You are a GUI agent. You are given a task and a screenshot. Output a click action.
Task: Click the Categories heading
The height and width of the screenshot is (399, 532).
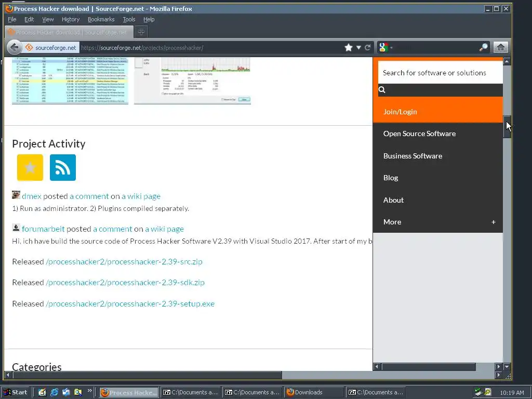[37, 366]
